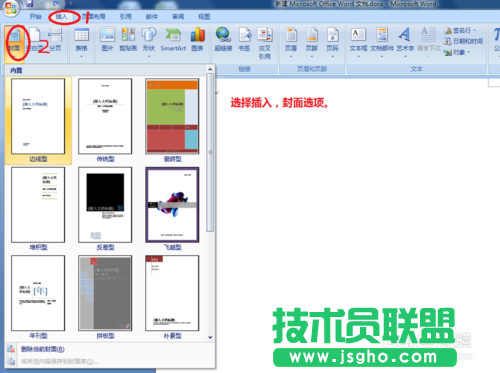Click the cover gallery scroll-up arrow

pyautogui.click(x=210, y=69)
